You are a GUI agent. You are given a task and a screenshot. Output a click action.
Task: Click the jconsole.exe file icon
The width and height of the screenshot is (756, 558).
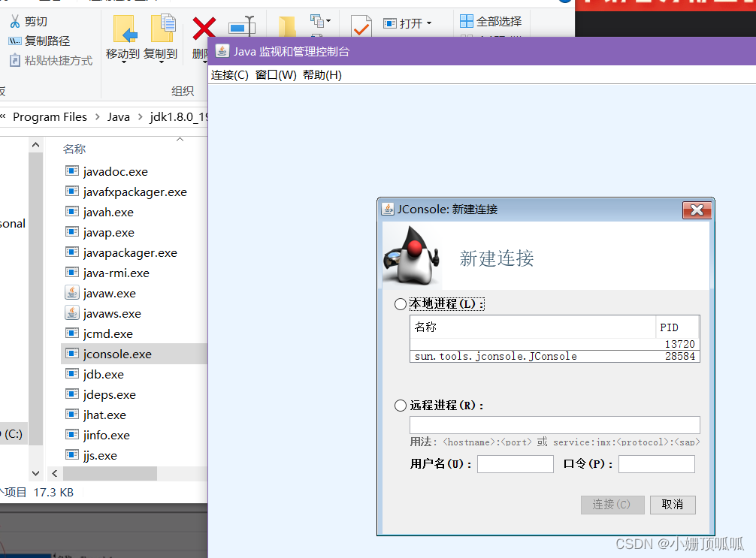(x=72, y=353)
